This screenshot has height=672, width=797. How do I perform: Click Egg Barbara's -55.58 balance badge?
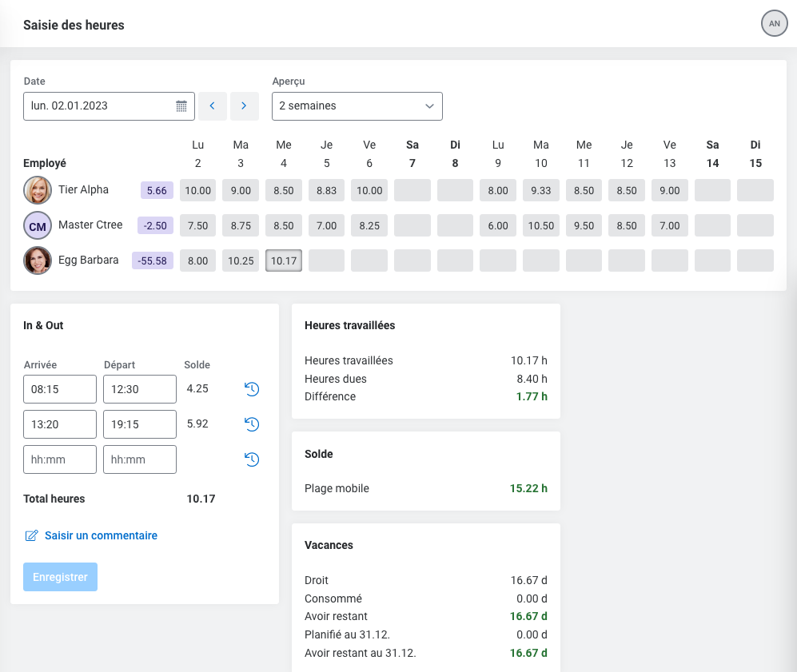(152, 260)
